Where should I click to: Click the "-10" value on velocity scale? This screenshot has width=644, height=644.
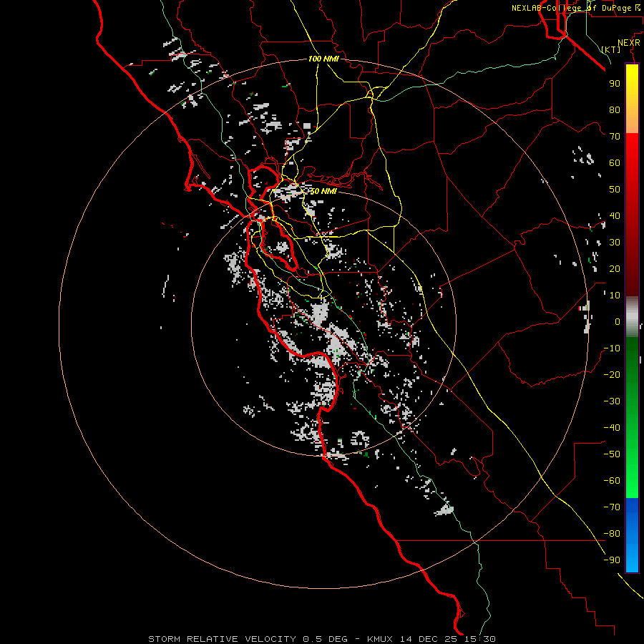point(612,348)
